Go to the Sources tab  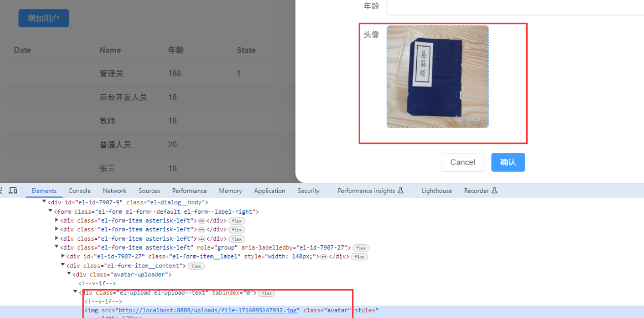149,191
